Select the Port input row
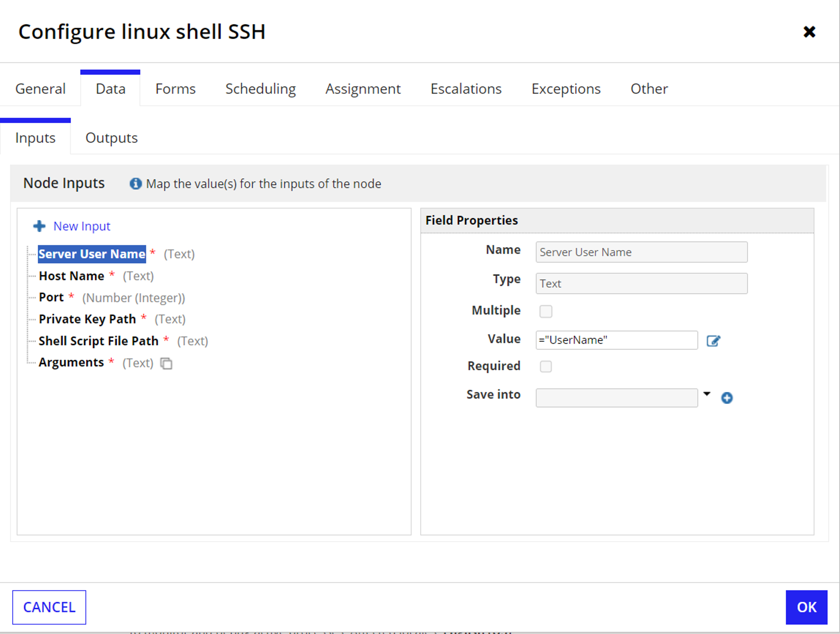Viewport: 840px width, 634px height. click(x=51, y=298)
